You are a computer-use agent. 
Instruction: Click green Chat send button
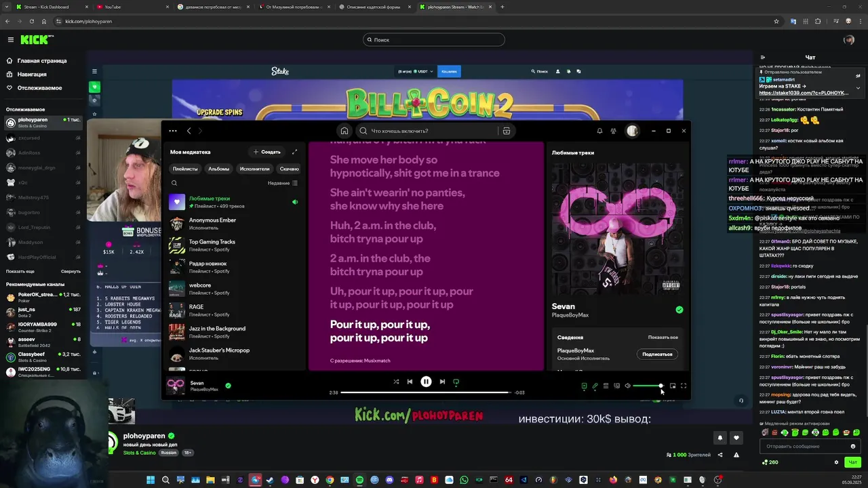(853, 462)
